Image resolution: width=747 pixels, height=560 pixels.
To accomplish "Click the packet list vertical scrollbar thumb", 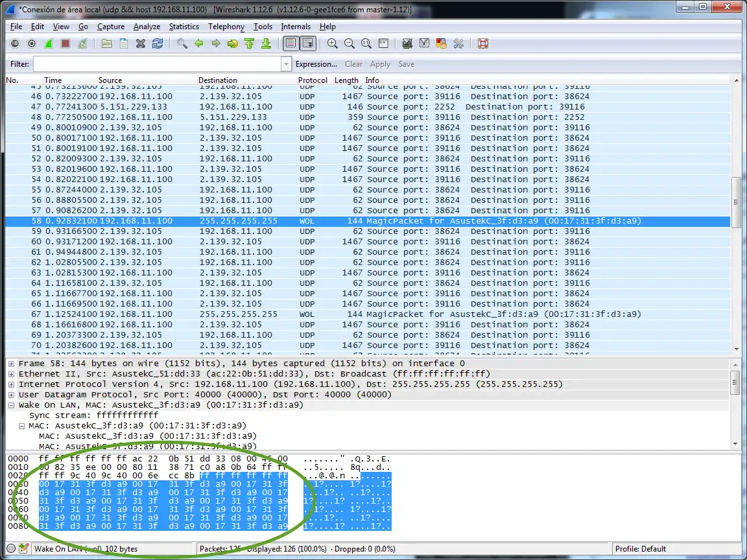I will click(737, 202).
